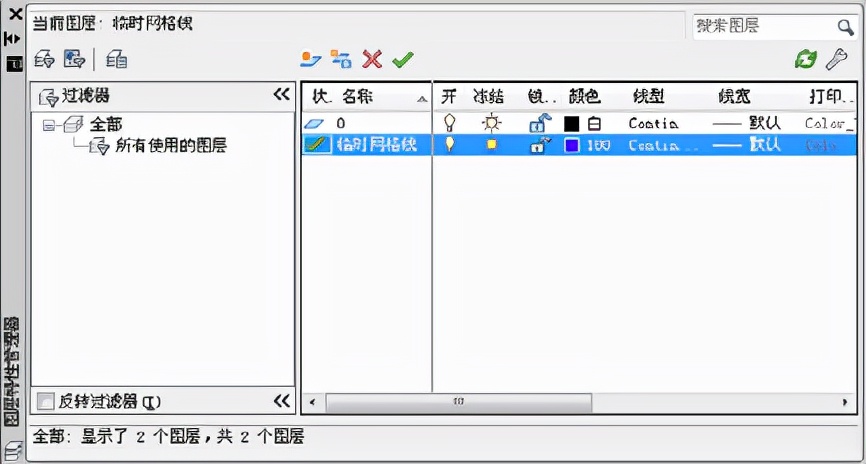
Task: Click the 线宽 column header
Action: [x=734, y=97]
